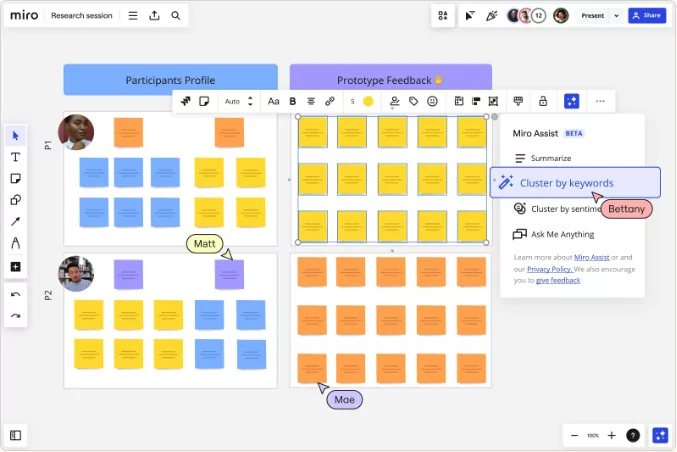Select the Shapes tool

coord(15,200)
